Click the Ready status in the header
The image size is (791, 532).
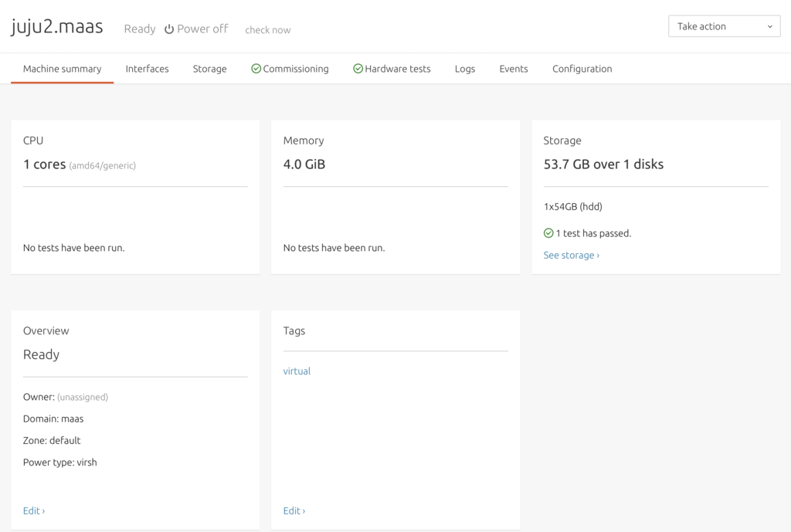[139, 29]
